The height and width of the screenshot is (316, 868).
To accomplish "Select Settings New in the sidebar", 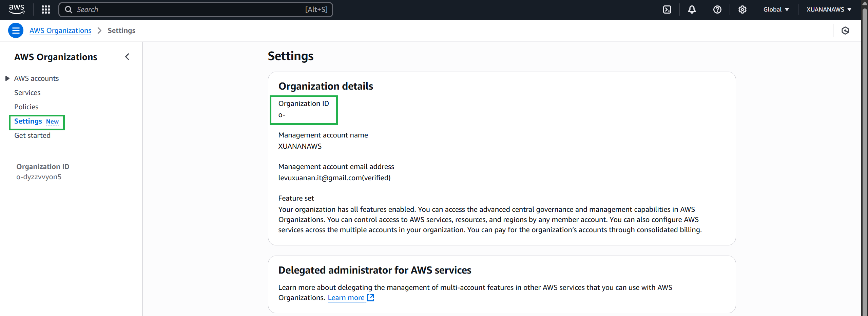I will [28, 121].
